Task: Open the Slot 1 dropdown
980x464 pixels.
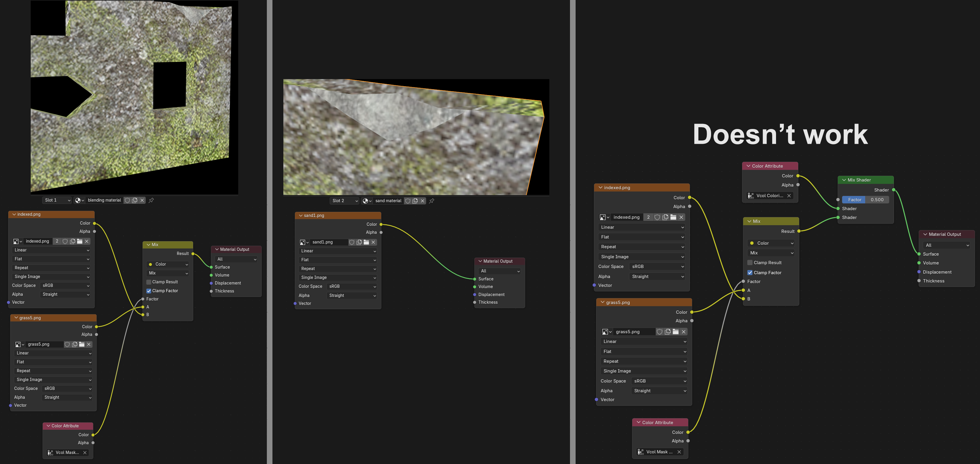Action: pos(57,200)
